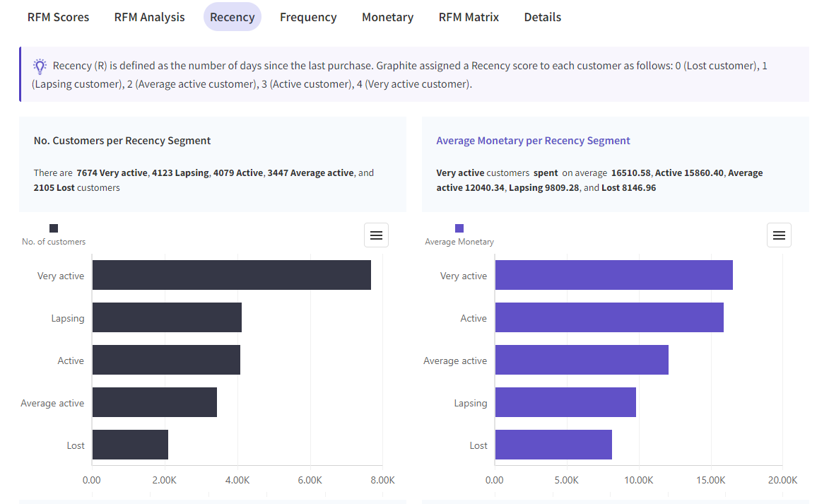This screenshot has height=504, width=829.
Task: Open the RFM Analysis tab
Action: (x=150, y=17)
